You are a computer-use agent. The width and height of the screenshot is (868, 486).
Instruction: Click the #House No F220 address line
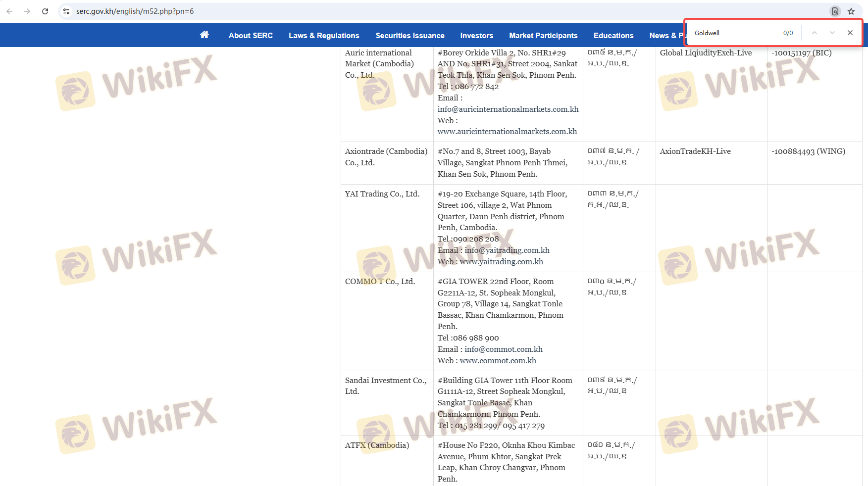[x=507, y=445]
